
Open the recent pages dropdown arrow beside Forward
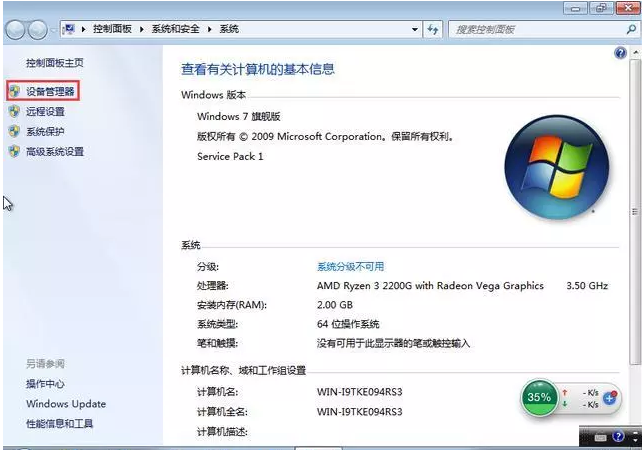[53, 30]
